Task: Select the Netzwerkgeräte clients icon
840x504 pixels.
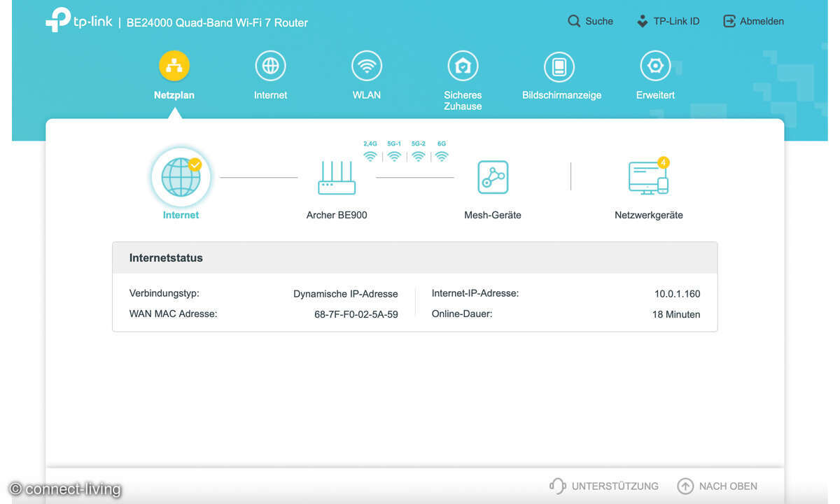Action: click(648, 178)
